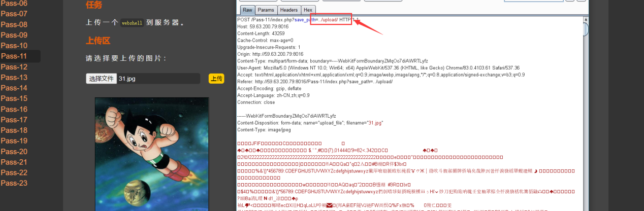644x211 pixels.
Task: Open the Pass-09 lesson link
Action: pos(14,35)
